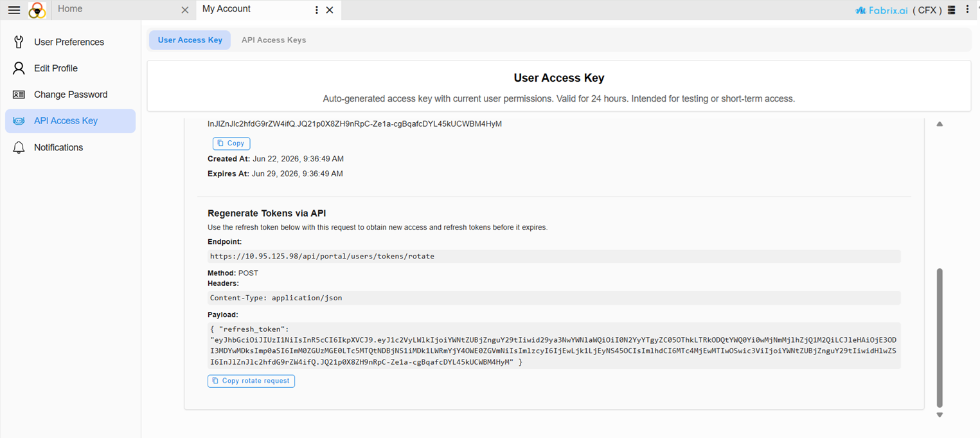Screen dimensions: 980x438
Task: Click the refresh_token payload text block
Action: [x=553, y=346]
